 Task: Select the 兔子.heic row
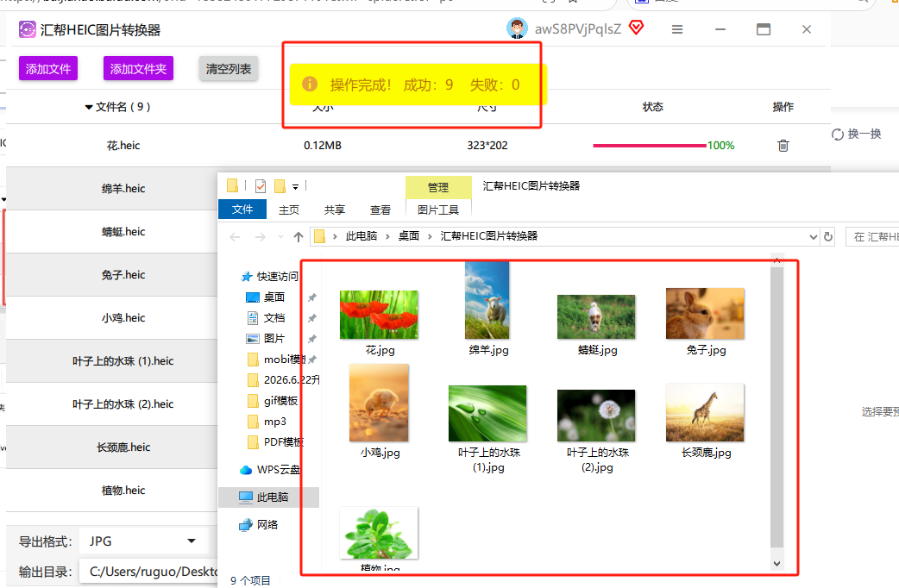click(112, 274)
